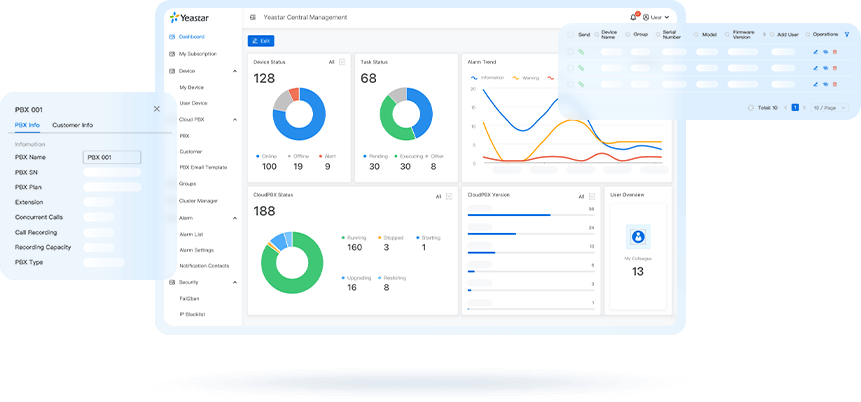The width and height of the screenshot is (861, 402).
Task: Click the green send link icon in first table row
Action: (x=582, y=52)
